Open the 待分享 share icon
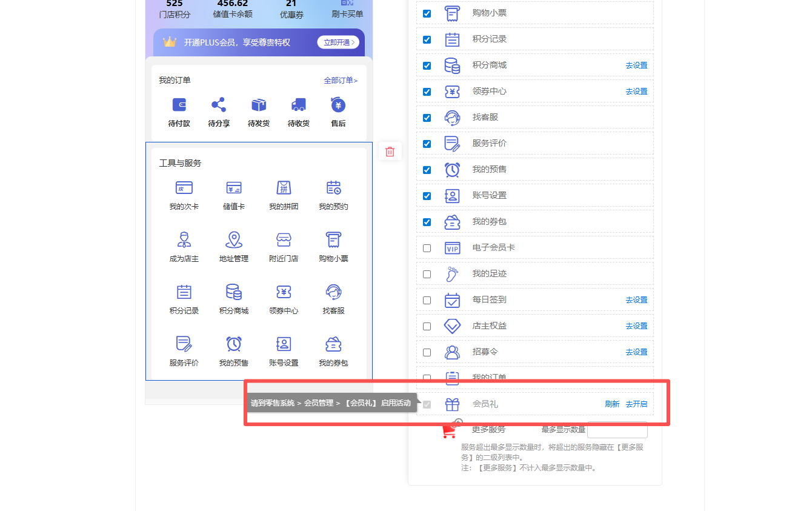Viewport: 812px width, 511px height. [x=219, y=105]
